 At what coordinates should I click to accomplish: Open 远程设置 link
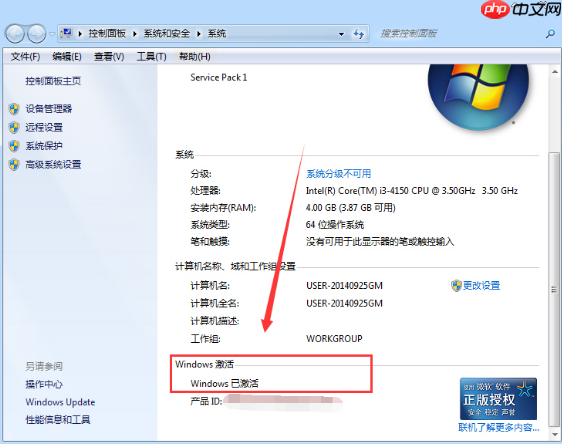point(44,127)
